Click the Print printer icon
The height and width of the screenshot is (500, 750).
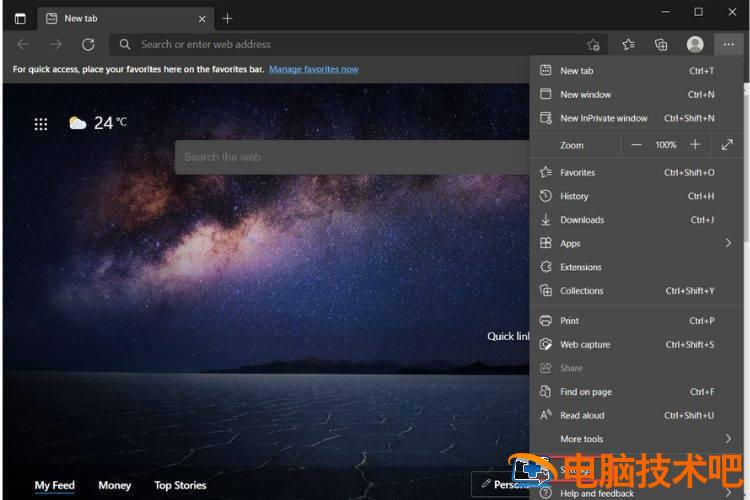[x=545, y=320]
